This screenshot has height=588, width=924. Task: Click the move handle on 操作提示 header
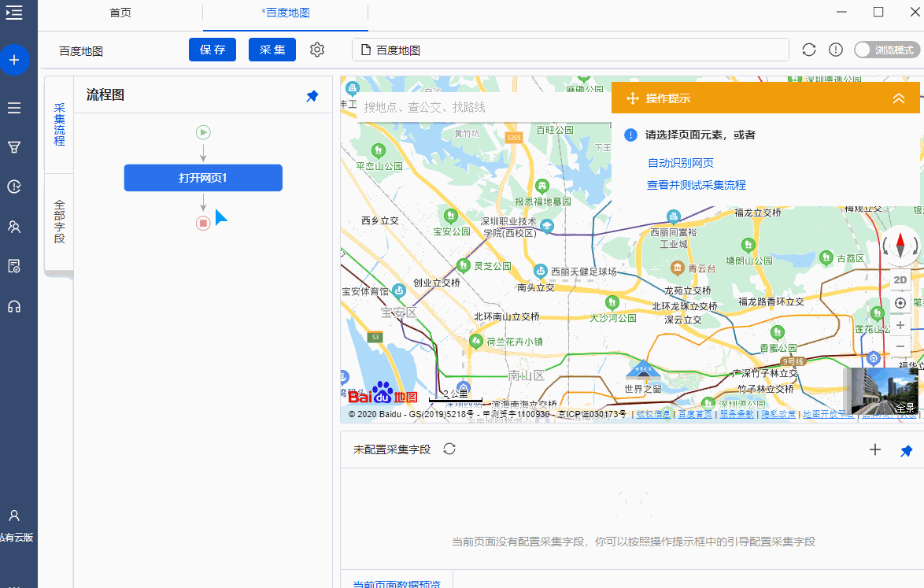coord(632,98)
